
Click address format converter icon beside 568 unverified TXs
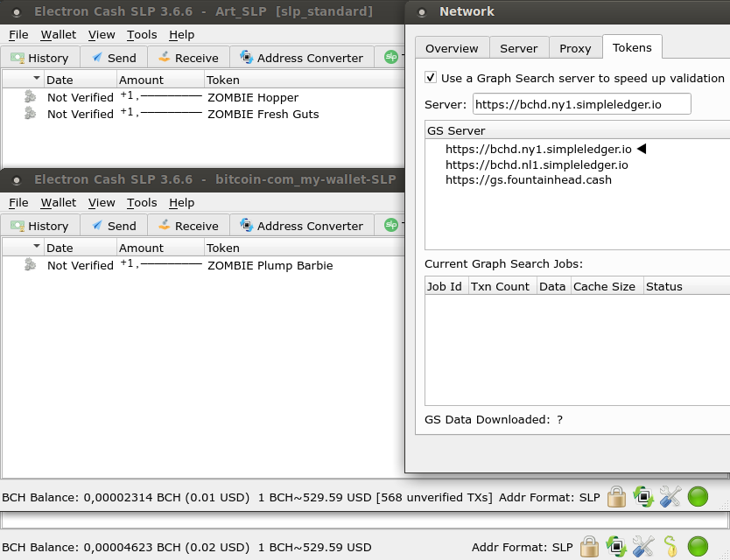click(643, 497)
